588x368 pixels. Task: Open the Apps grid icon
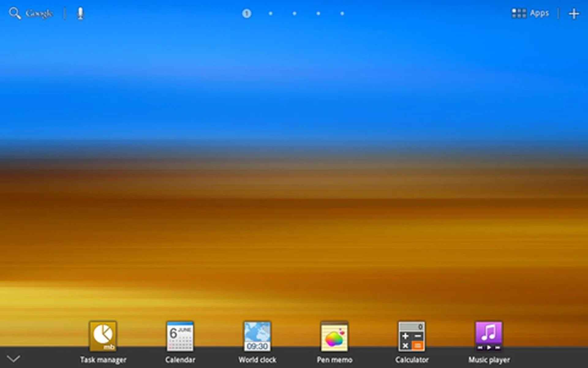pyautogui.click(x=519, y=13)
